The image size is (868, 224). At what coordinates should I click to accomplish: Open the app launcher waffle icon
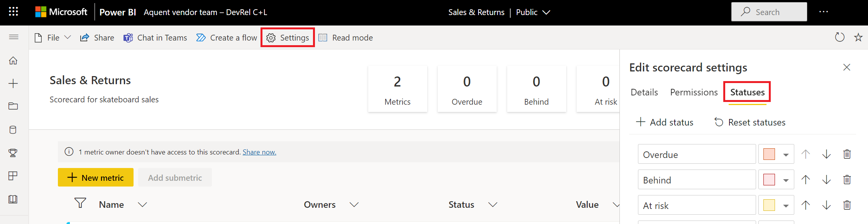pyautogui.click(x=14, y=12)
